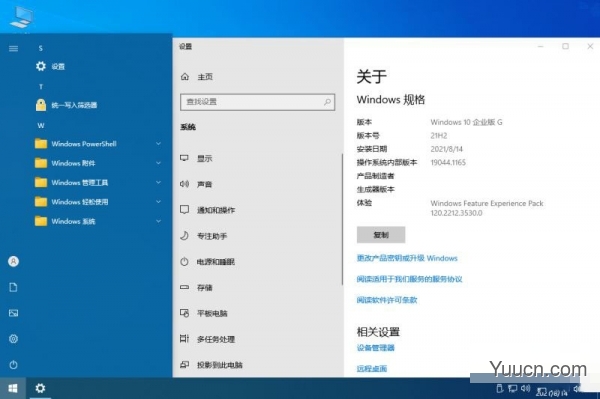Click the network icon in system tray
600x399 pixels.
(x=512, y=389)
